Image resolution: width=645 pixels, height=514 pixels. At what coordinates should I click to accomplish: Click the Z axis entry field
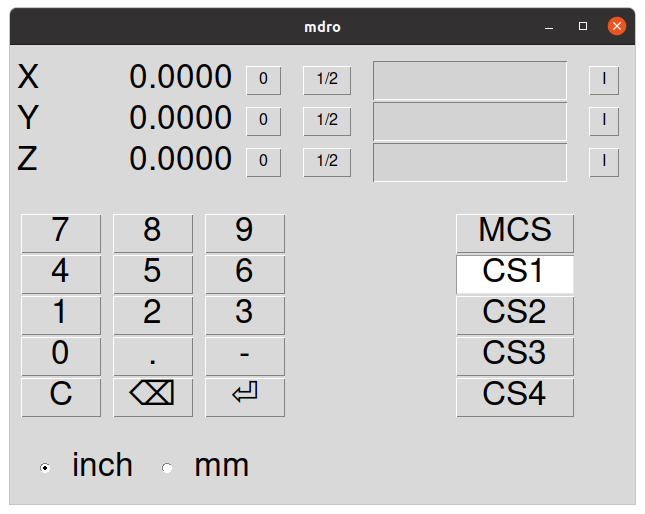coord(470,163)
